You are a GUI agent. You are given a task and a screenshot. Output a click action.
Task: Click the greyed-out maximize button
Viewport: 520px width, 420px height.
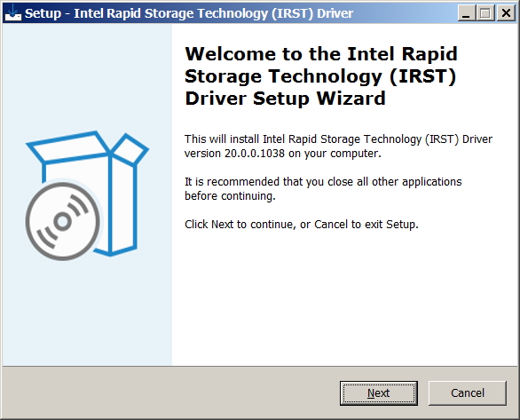pyautogui.click(x=485, y=13)
